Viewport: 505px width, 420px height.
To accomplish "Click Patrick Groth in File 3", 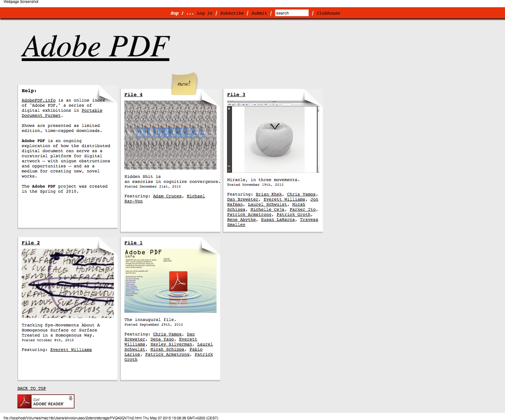I will click(293, 215).
